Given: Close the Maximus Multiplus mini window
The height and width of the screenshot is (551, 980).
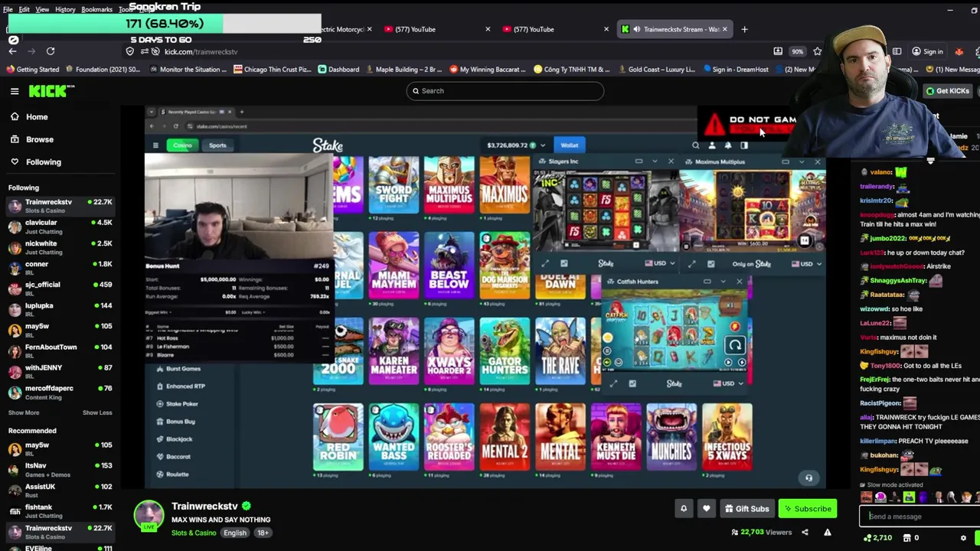Looking at the screenshot, I should [817, 161].
